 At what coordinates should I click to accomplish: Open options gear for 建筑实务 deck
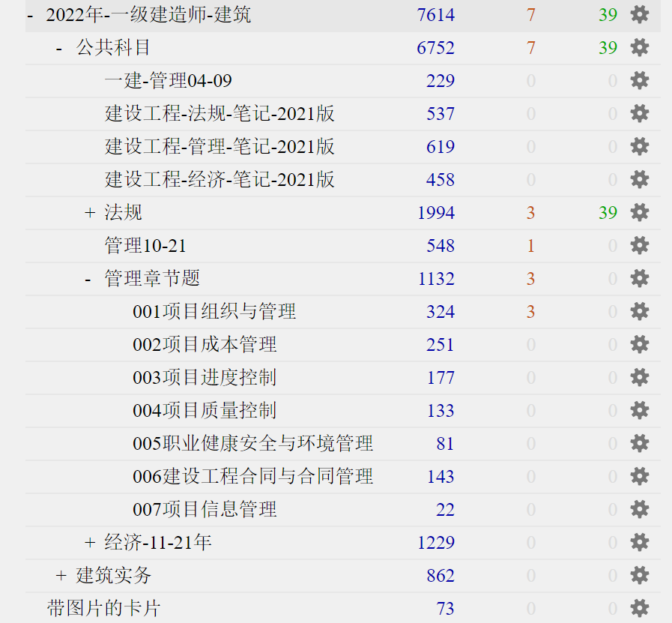click(640, 576)
